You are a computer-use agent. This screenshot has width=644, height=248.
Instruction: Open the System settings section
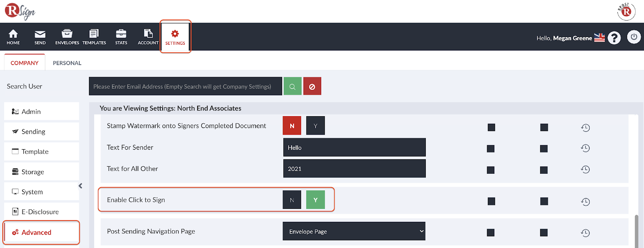click(x=41, y=192)
